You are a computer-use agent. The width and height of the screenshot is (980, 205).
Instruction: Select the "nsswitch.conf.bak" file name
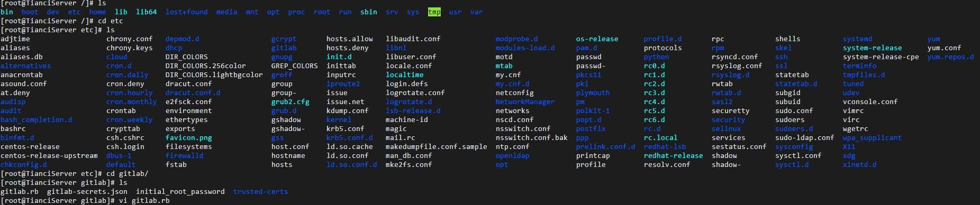[532, 138]
